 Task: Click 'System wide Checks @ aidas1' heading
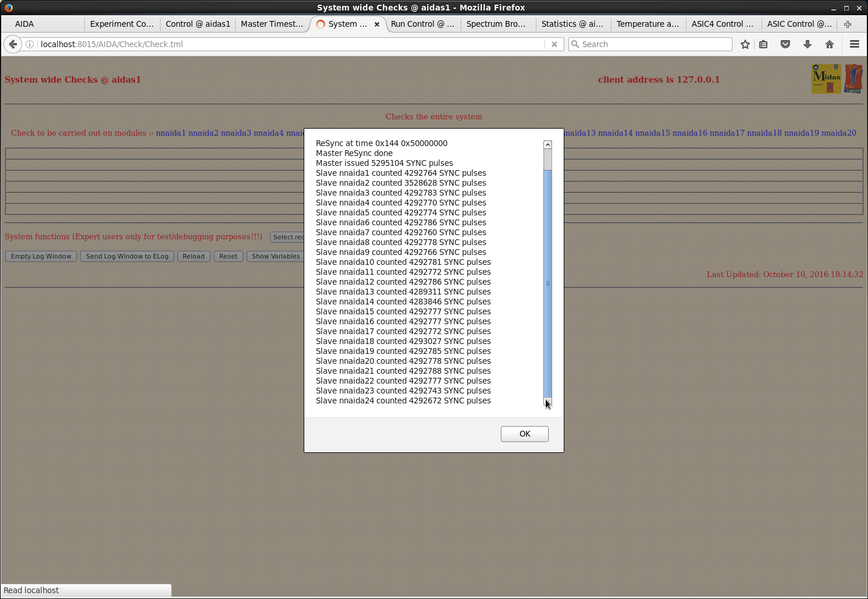click(x=73, y=80)
